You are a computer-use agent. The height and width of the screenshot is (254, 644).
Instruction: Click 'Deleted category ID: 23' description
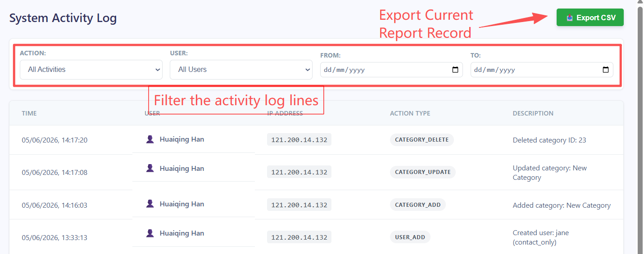549,140
